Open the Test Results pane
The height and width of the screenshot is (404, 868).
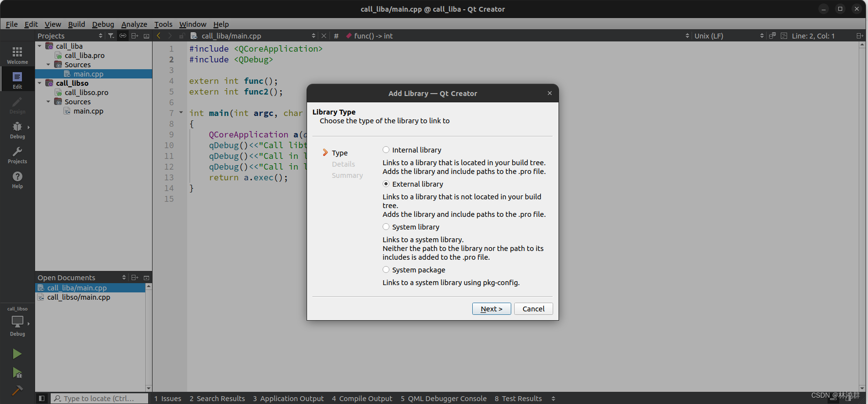[x=518, y=399]
